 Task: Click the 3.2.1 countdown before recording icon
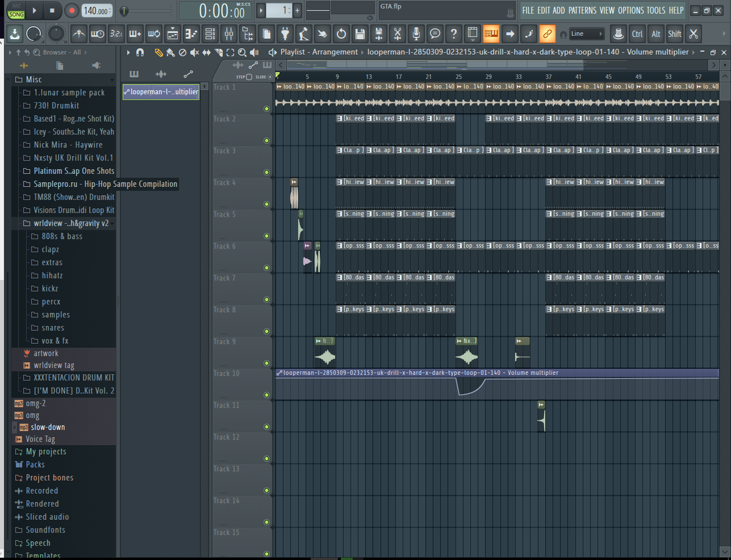click(116, 33)
